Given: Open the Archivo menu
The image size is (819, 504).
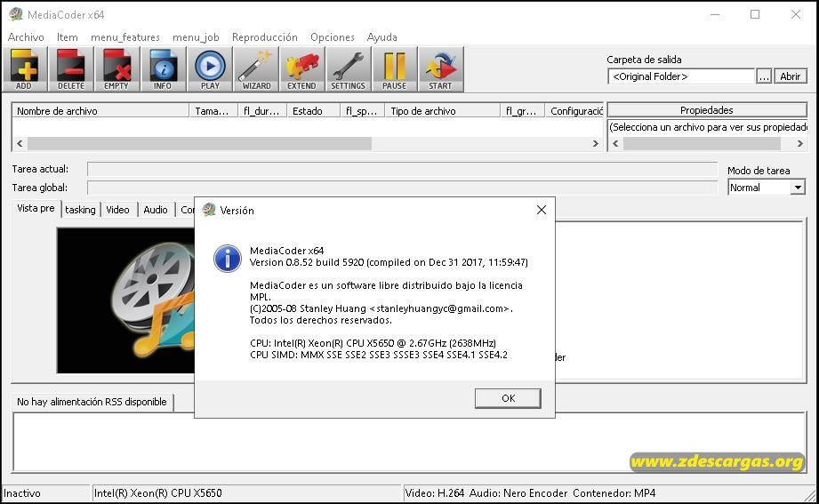Looking at the screenshot, I should click(26, 37).
